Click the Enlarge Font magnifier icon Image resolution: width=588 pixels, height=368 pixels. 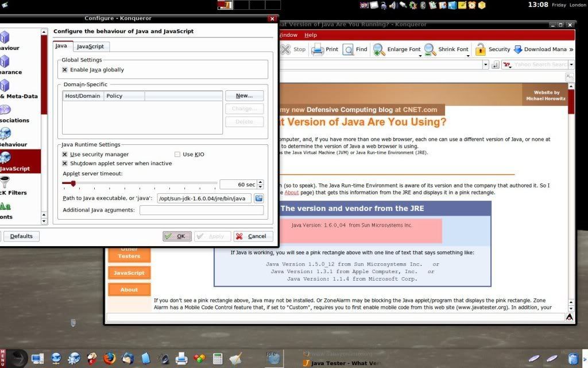(379, 49)
